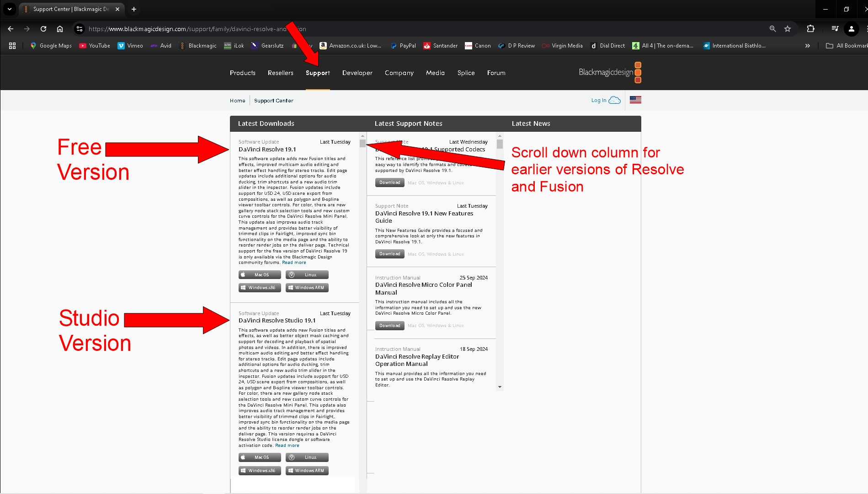Open Google Maps bookmark
The height and width of the screenshot is (494, 868).
[51, 46]
